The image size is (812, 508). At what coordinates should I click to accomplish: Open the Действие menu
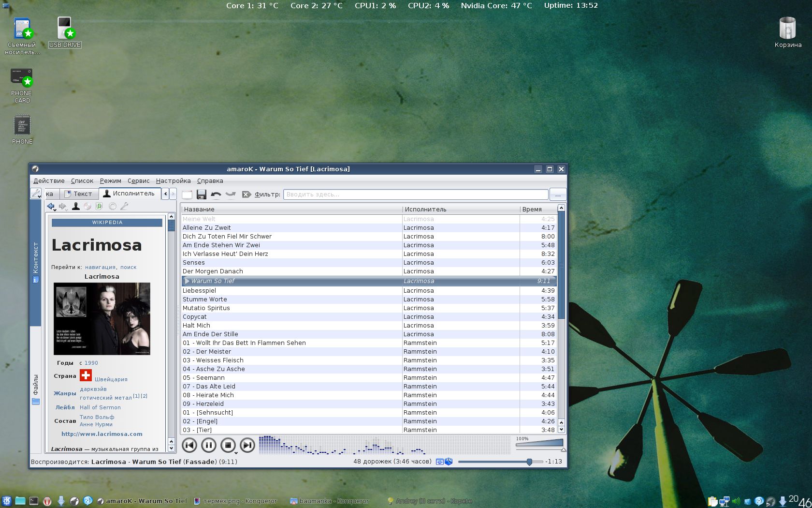click(49, 181)
